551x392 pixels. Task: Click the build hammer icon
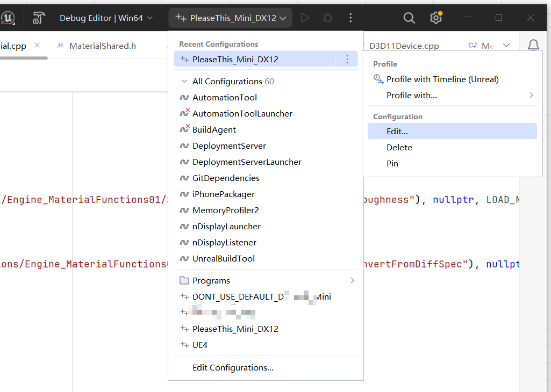pyautogui.click(x=39, y=18)
